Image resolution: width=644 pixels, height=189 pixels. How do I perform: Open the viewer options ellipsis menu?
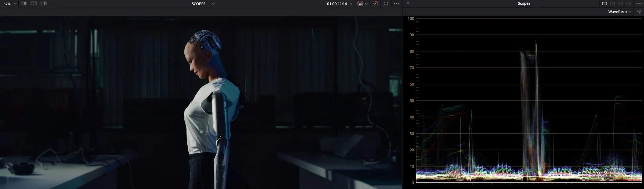tap(396, 4)
